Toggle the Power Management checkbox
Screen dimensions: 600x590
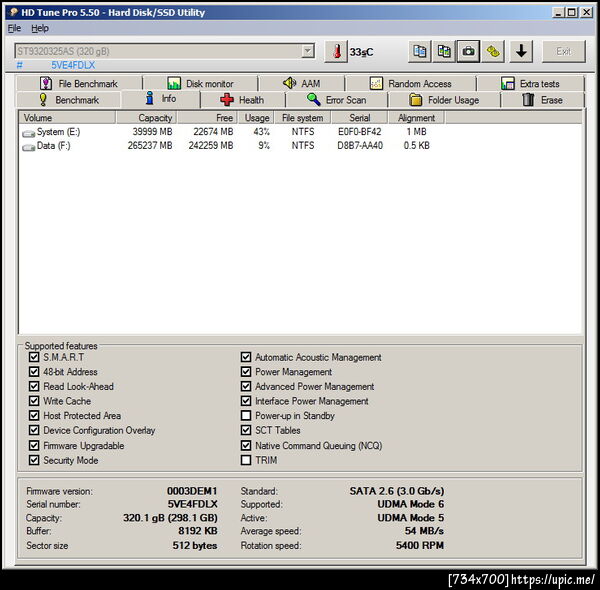click(x=246, y=372)
